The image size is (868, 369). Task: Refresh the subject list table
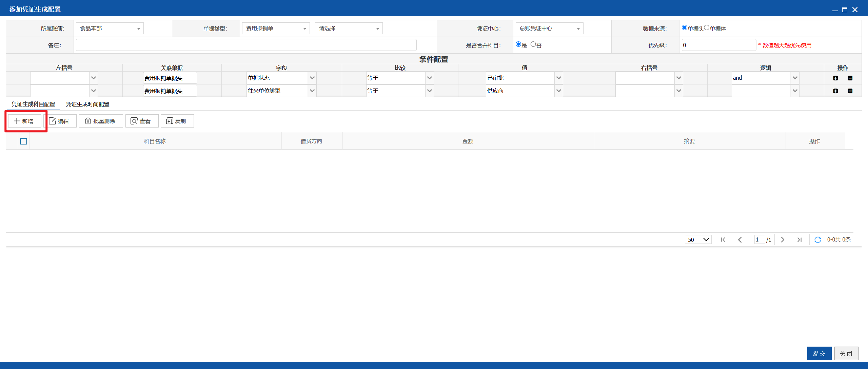coord(818,240)
